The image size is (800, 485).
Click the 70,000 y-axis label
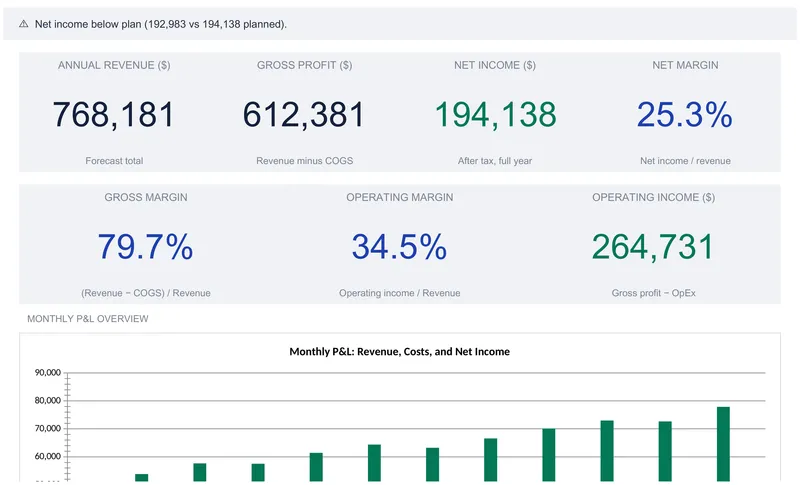click(48, 429)
